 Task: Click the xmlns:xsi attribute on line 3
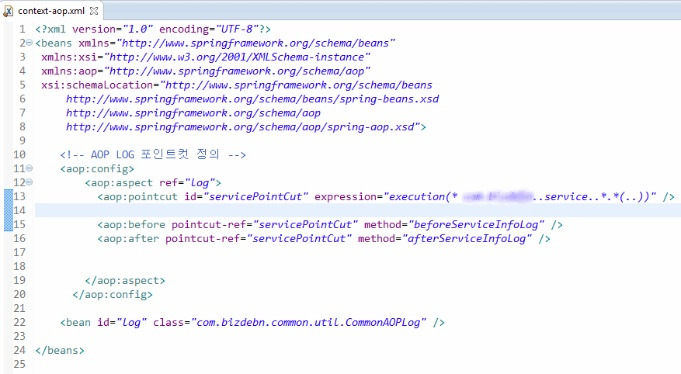click(205, 57)
